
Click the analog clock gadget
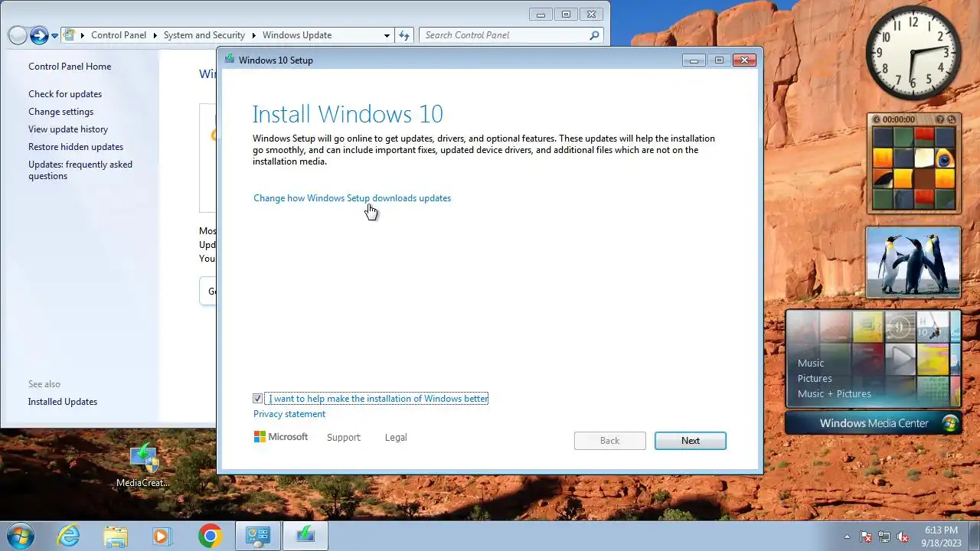pyautogui.click(x=913, y=53)
